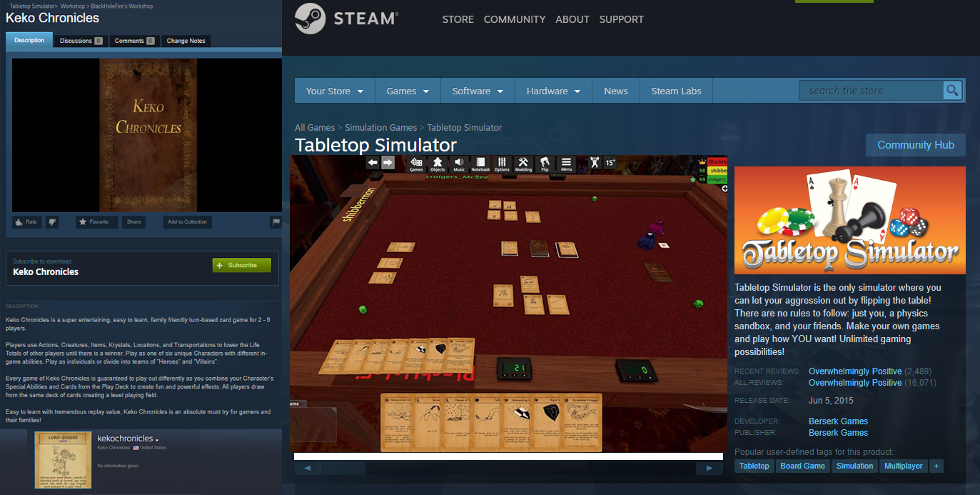Viewport: 980px width, 495px height.
Task: Click the Music speaker icon in game toolbar
Action: tap(459, 164)
